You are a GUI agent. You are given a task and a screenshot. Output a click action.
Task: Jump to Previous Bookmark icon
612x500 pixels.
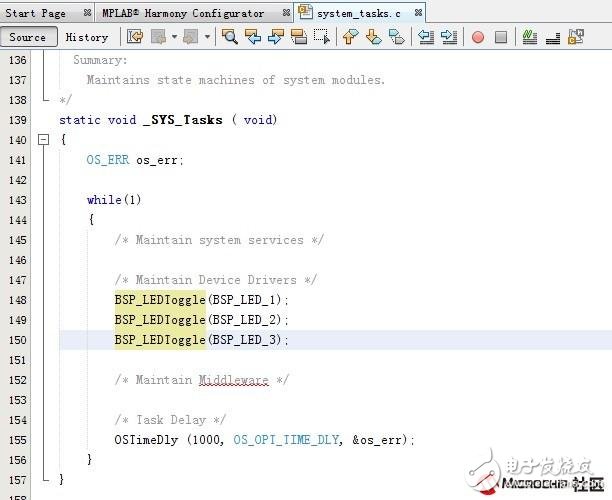click(x=350, y=37)
